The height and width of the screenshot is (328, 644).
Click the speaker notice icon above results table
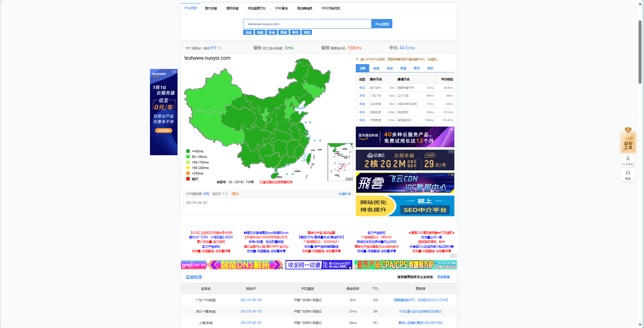click(357, 59)
